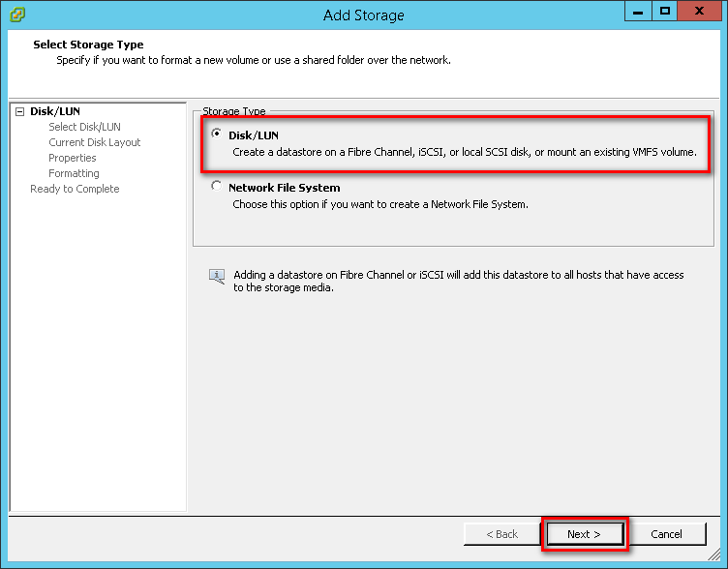Collapse the Disk/LUN tree node
The image size is (728, 569).
[20, 111]
